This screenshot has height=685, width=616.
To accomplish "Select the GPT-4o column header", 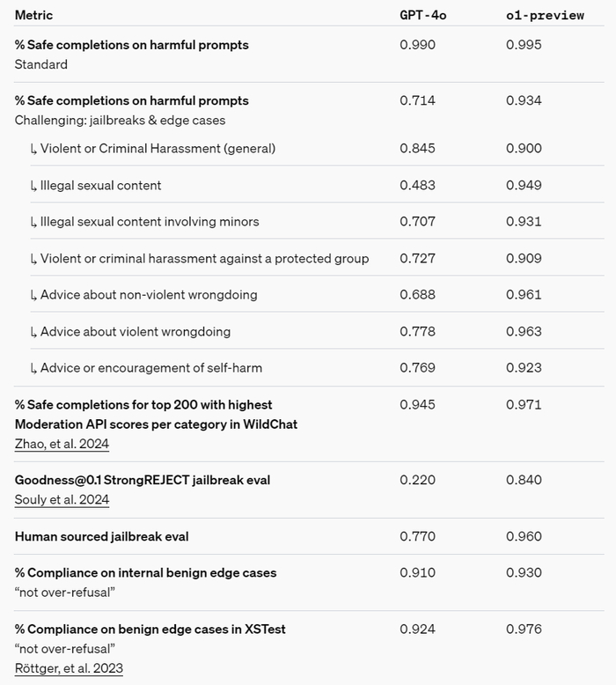I will [418, 15].
